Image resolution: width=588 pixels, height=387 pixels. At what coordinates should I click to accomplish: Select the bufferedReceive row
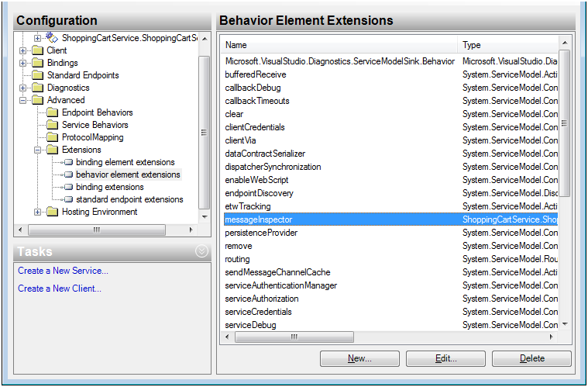390,74
